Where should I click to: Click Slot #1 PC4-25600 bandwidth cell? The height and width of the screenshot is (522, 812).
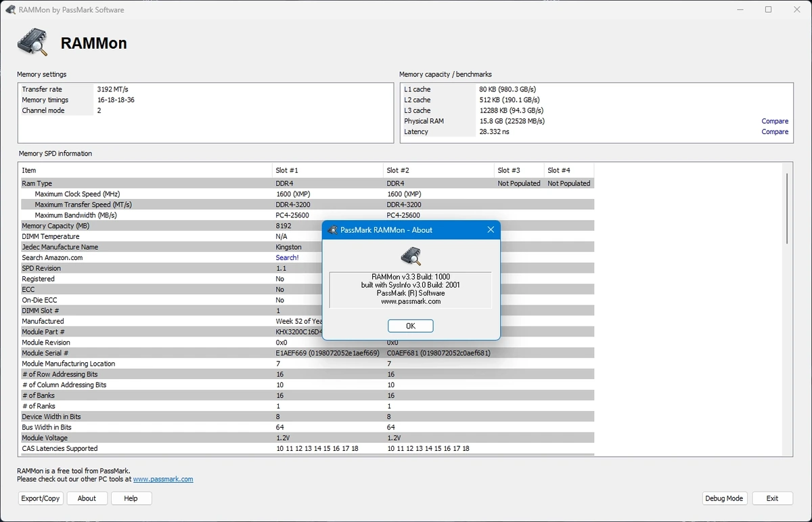click(292, 215)
